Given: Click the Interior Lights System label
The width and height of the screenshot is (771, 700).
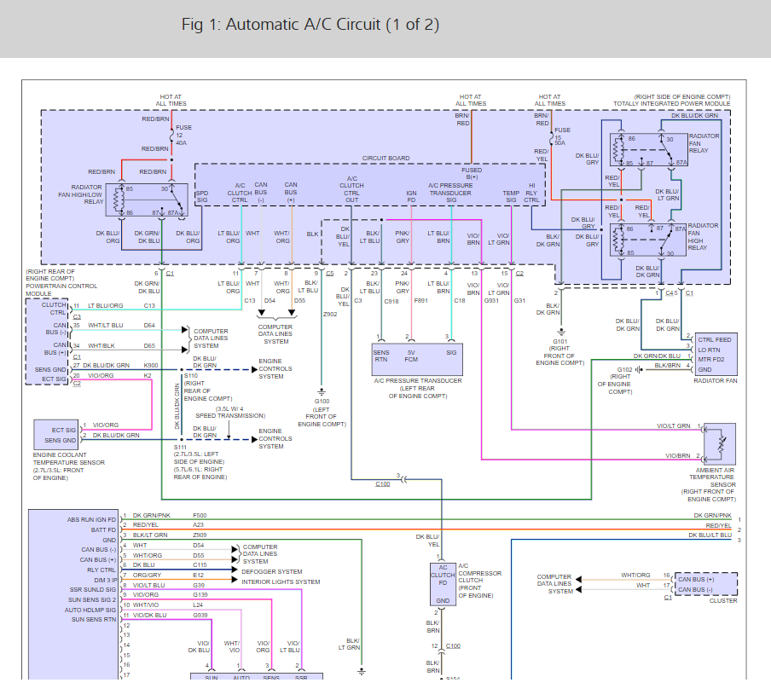Looking at the screenshot, I should (x=281, y=582).
